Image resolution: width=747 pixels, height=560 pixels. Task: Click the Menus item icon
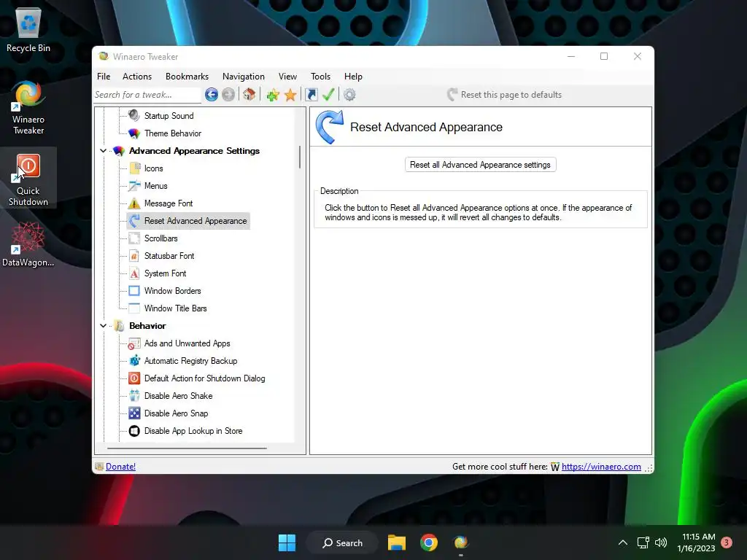135,186
